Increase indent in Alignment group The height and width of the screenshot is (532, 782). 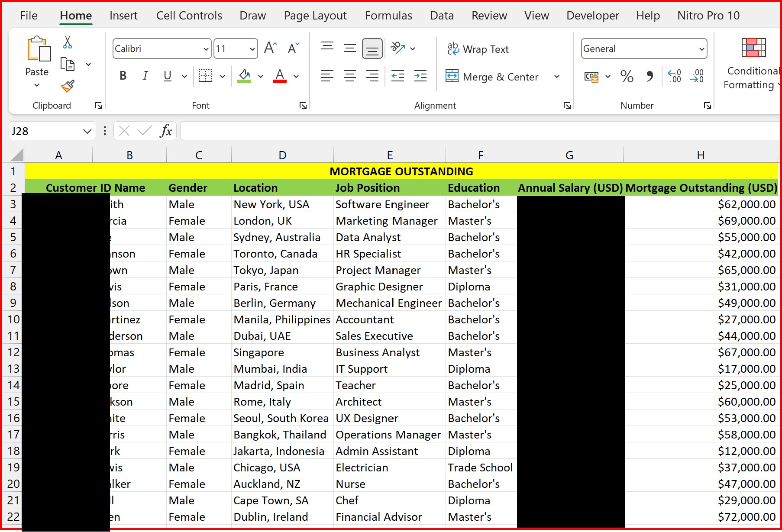pos(420,76)
